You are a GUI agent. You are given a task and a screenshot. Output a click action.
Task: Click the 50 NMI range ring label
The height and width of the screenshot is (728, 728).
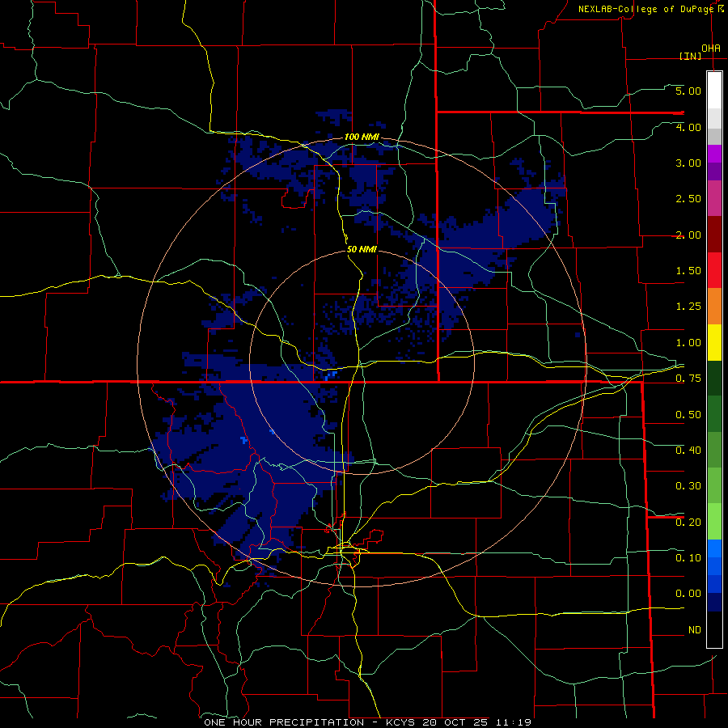[362, 250]
